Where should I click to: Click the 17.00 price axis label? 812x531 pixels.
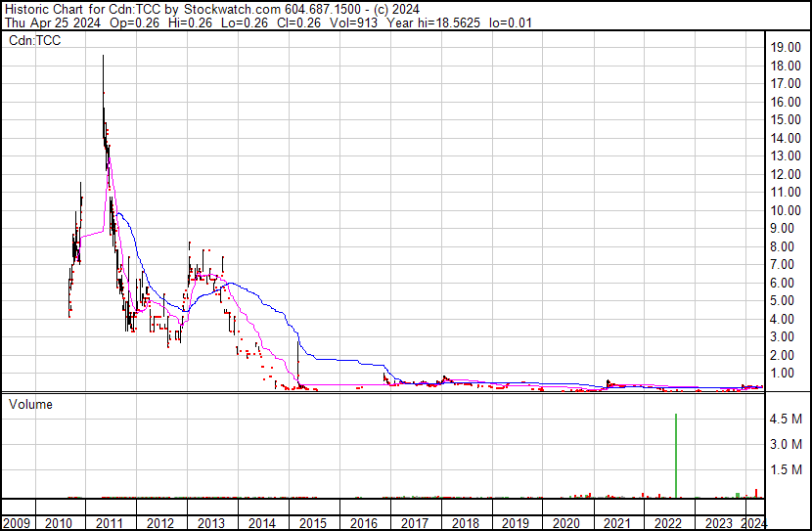[786, 83]
